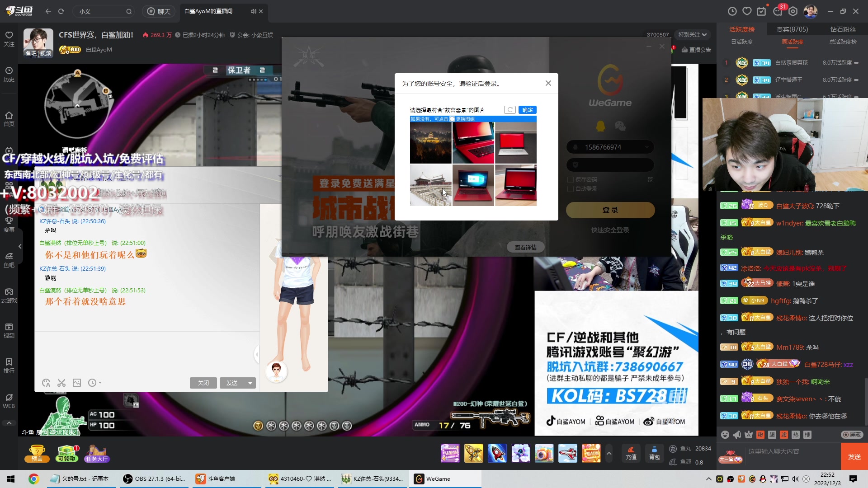Toggle the 超 filter button in chat bar
The height and width of the screenshot is (488, 868).
pyautogui.click(x=772, y=435)
